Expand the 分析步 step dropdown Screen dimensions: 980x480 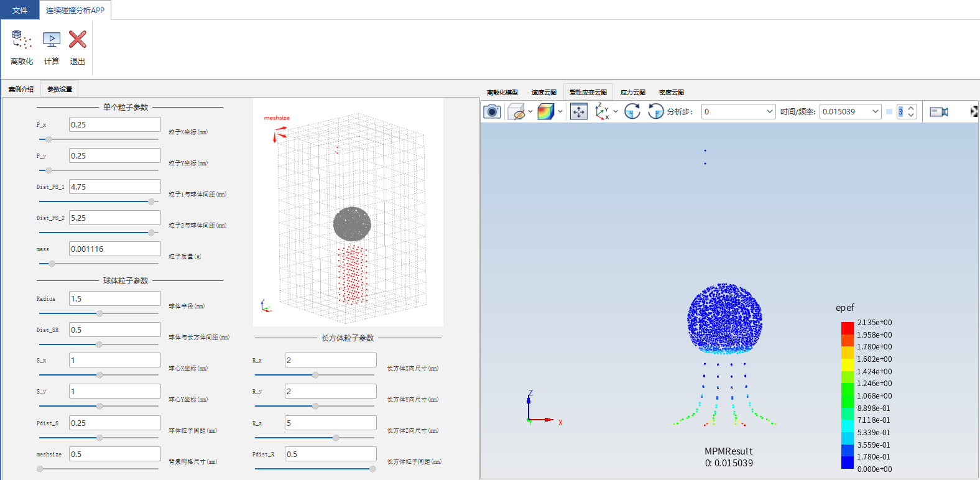pyautogui.click(x=769, y=111)
